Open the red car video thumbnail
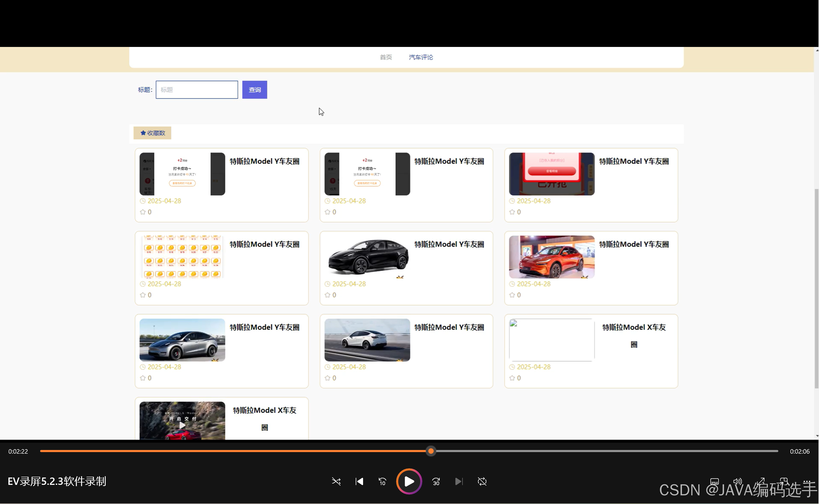The height and width of the screenshot is (504, 819). pos(182,421)
